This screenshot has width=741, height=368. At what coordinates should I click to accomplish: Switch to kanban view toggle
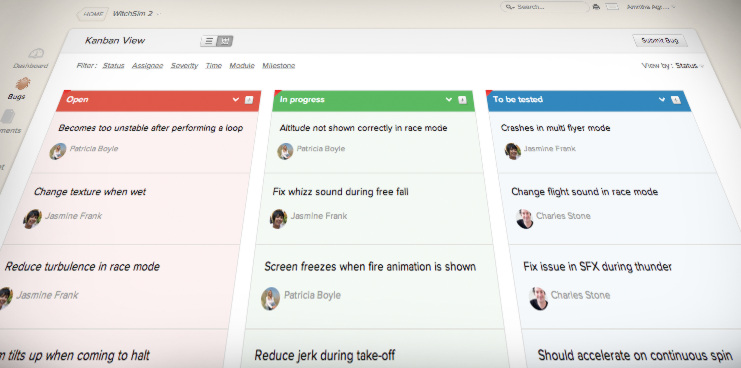tap(225, 41)
